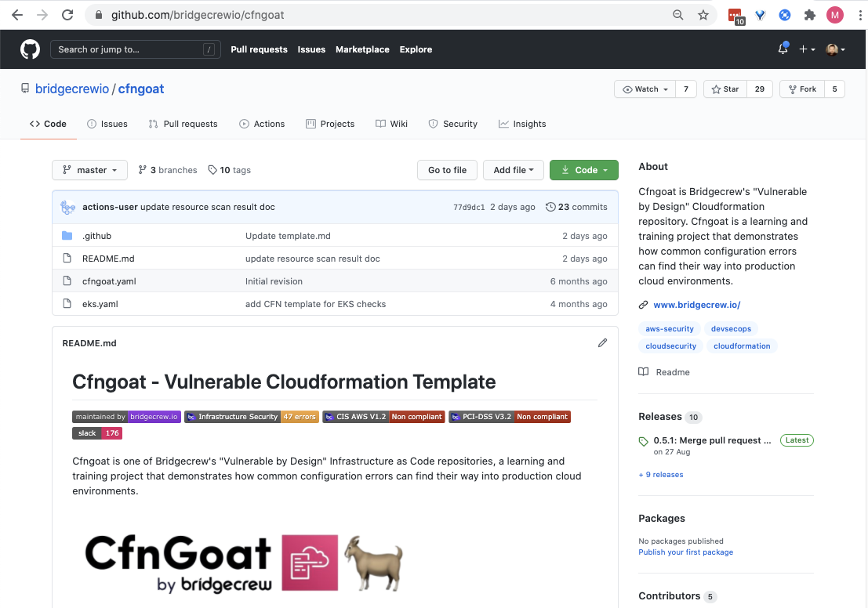The height and width of the screenshot is (608, 868).
Task: View the 23 commits history
Action: tap(576, 207)
